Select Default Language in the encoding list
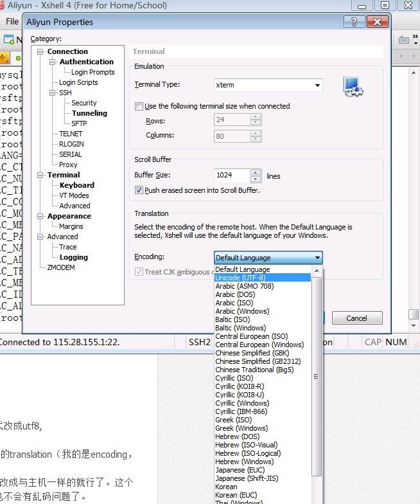This screenshot has height=504, width=420. click(262, 269)
